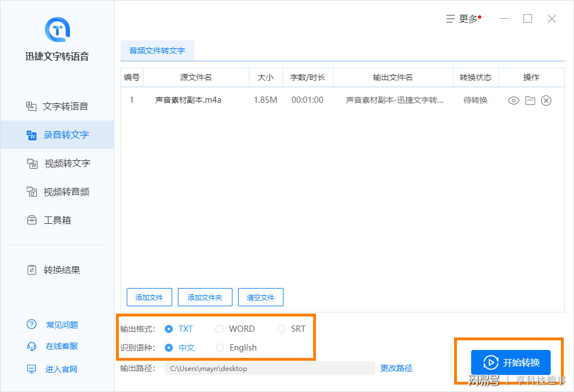Screen dimensions: 574x392
Task: Click the output path field C:\Users\mayn\desktop
Action: click(x=270, y=369)
